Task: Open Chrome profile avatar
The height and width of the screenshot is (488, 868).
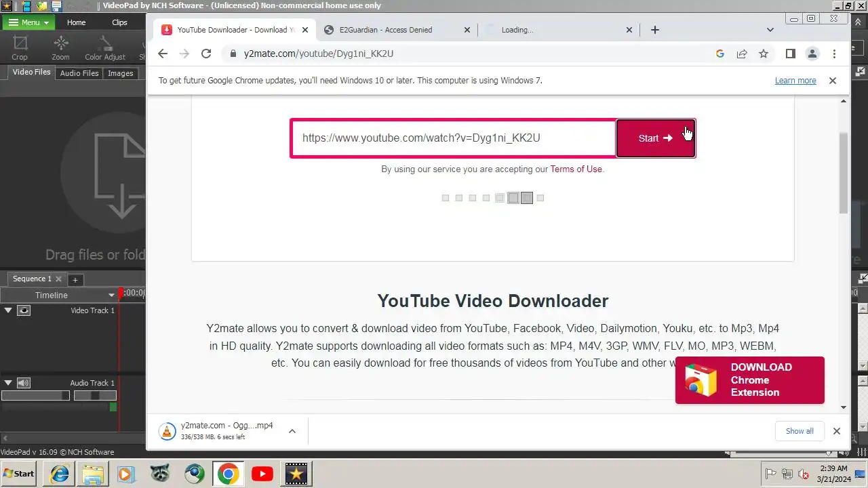Action: (812, 54)
